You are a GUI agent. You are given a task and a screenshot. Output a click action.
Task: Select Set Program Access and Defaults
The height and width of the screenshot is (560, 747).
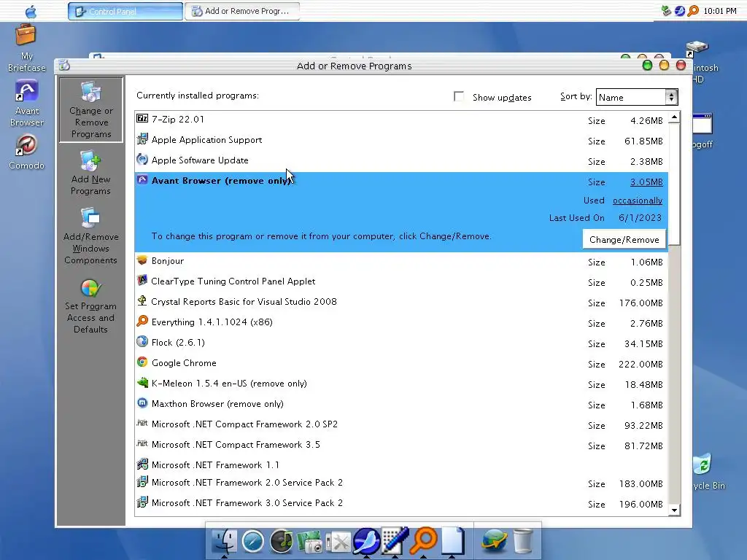(90, 307)
